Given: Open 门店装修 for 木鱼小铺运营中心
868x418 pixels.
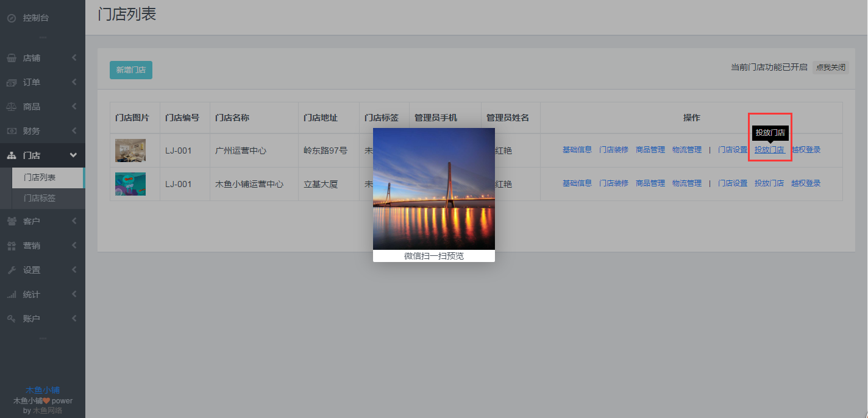Looking at the screenshot, I should (x=614, y=183).
